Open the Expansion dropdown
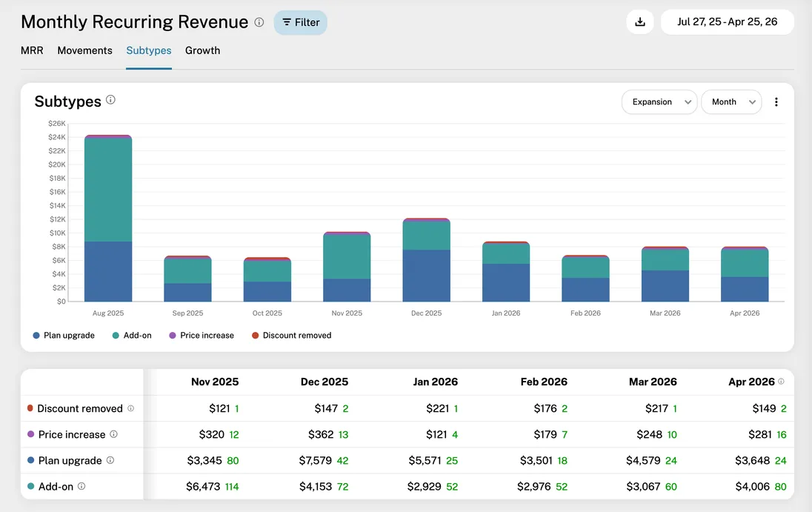812x512 pixels. pos(659,102)
